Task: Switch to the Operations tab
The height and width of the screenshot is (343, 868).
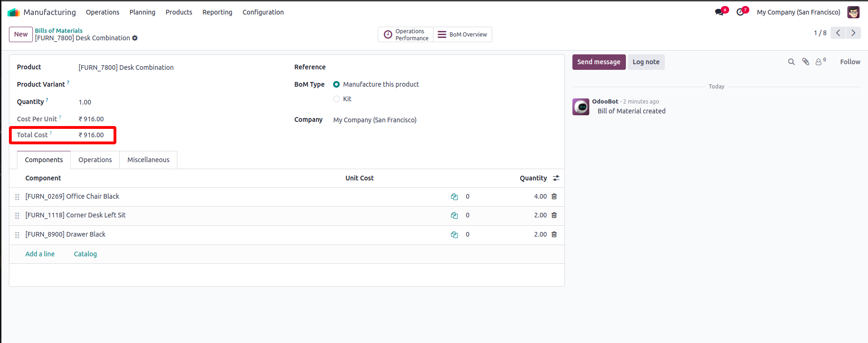Action: (95, 160)
